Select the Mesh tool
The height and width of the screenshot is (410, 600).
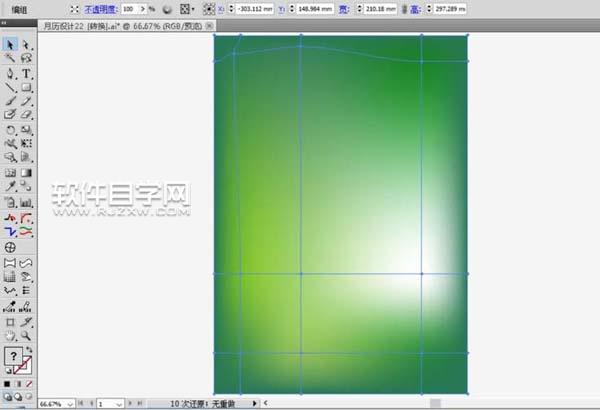pyautogui.click(x=10, y=173)
